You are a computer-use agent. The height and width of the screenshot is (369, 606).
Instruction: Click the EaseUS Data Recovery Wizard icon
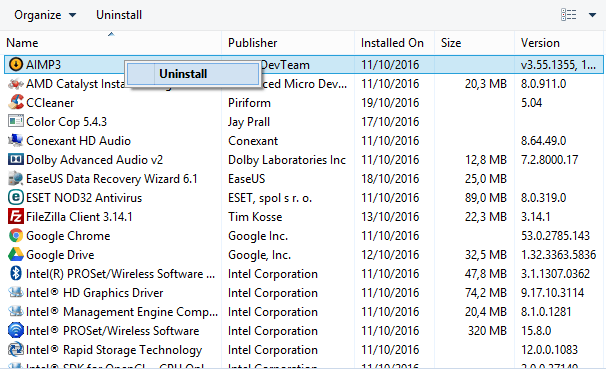(x=16, y=178)
